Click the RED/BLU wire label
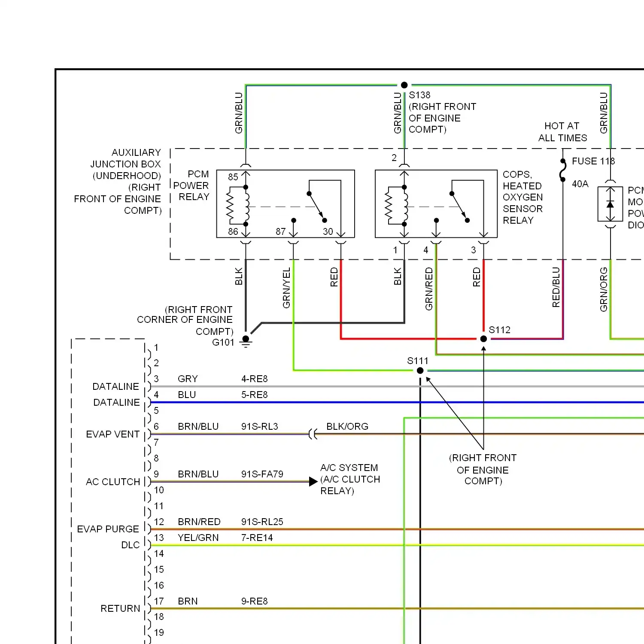This screenshot has height=644, width=644. tap(556, 287)
